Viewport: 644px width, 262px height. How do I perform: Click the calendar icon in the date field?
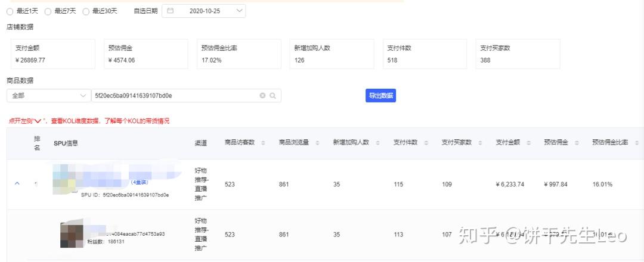pos(170,11)
